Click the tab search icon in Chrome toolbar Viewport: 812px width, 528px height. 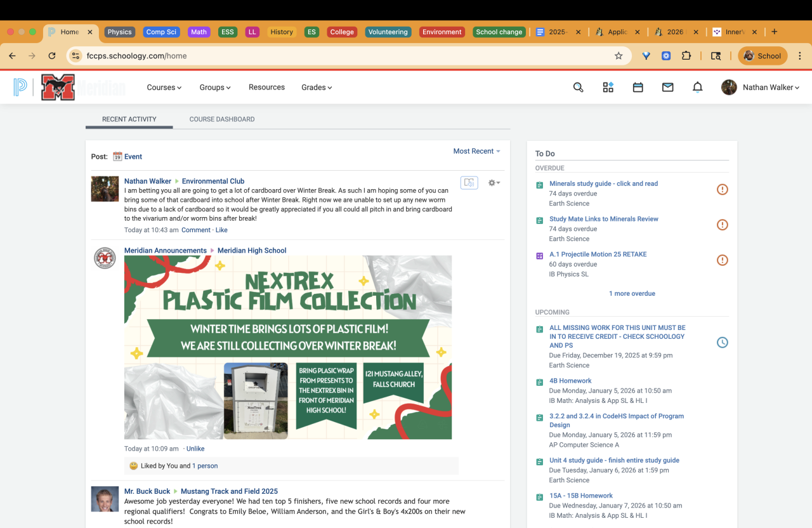(x=716, y=56)
